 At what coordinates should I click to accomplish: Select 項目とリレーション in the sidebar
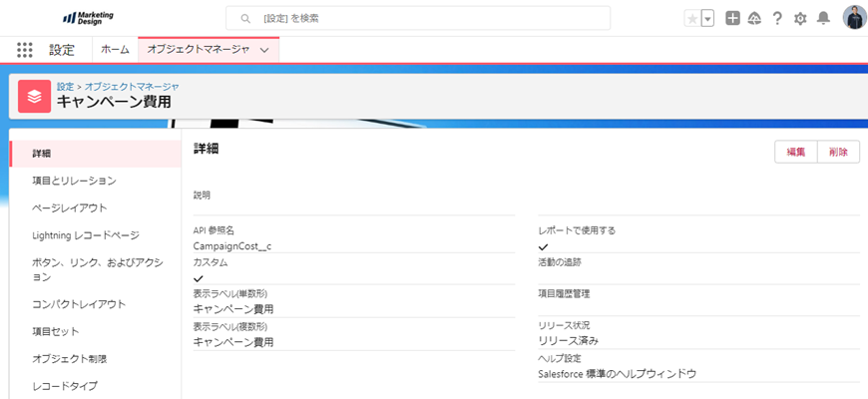tap(74, 181)
